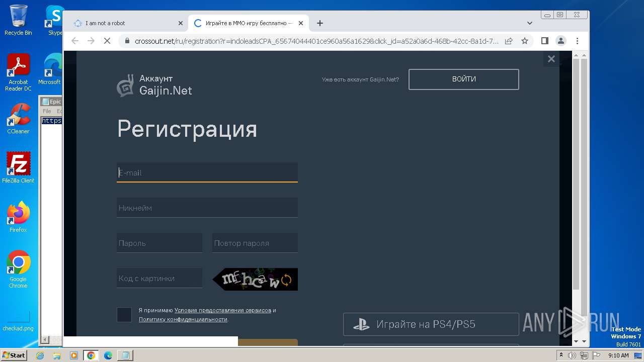Open the FileZilla Client desktop shortcut
The image size is (644, 362).
(18, 168)
